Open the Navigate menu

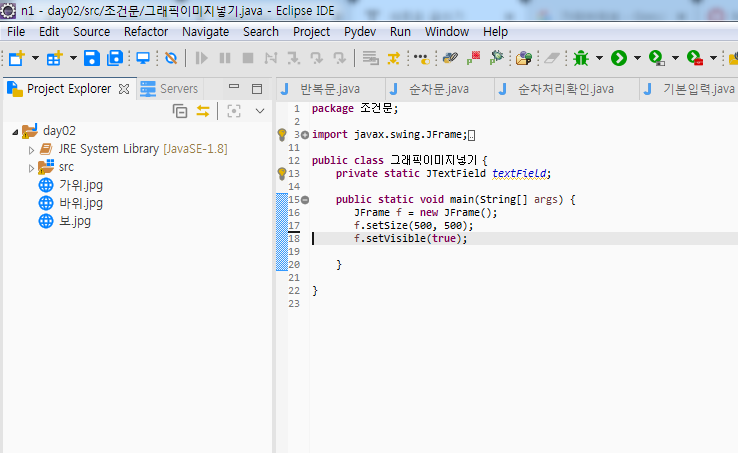[x=206, y=32]
